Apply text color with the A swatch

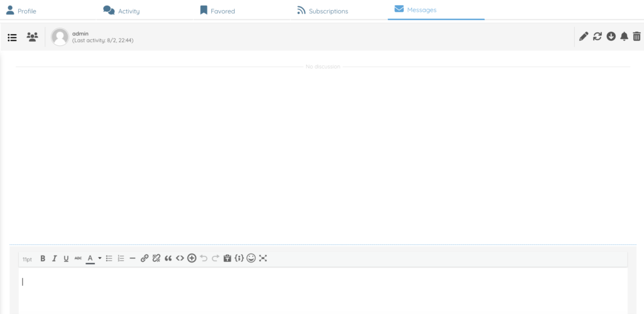(x=90, y=258)
